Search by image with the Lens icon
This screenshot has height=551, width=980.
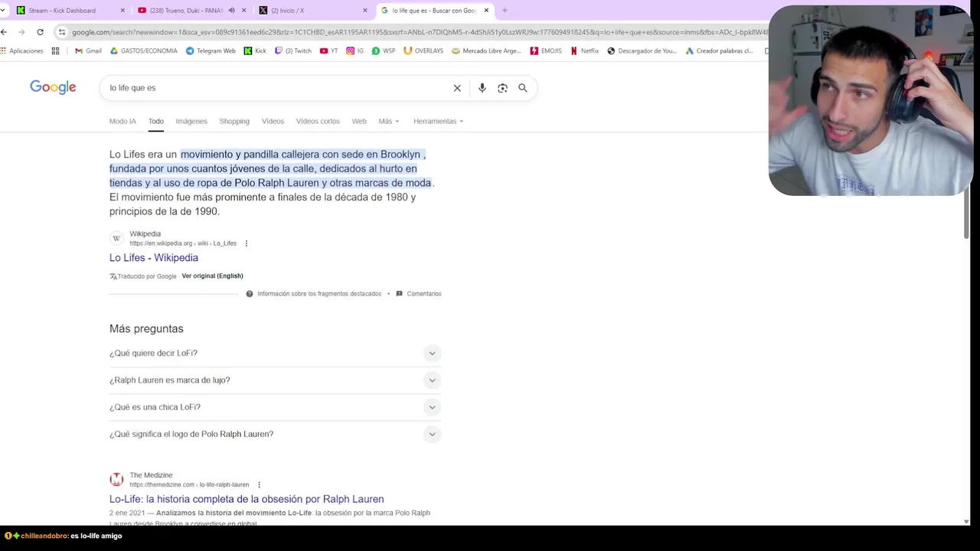tap(502, 88)
